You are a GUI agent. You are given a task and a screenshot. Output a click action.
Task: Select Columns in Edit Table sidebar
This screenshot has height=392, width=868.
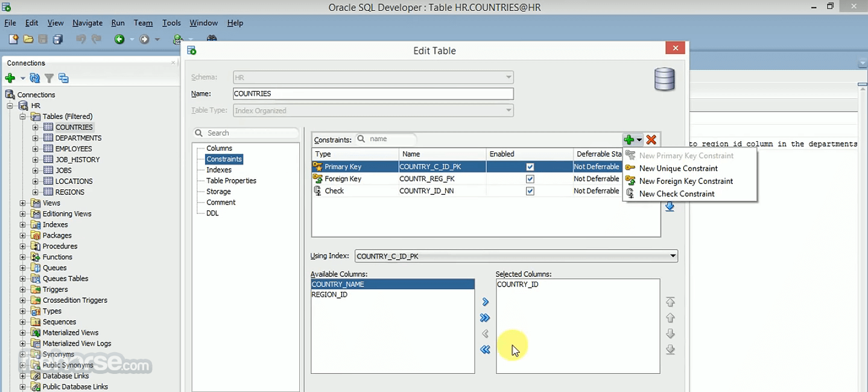coord(220,148)
